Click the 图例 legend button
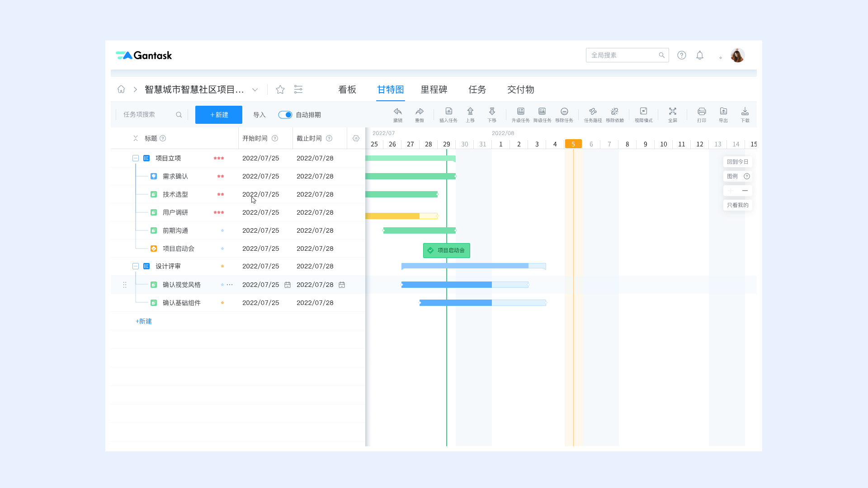The image size is (868, 488). click(x=738, y=176)
